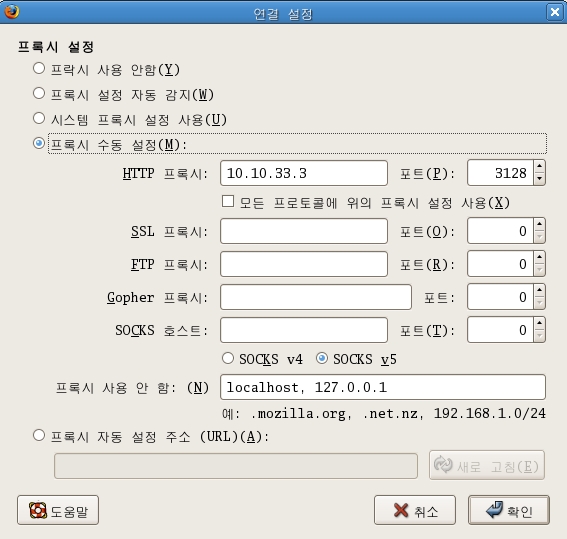
Task: Select SOCKS v4 radio button
Action: [x=228, y=358]
